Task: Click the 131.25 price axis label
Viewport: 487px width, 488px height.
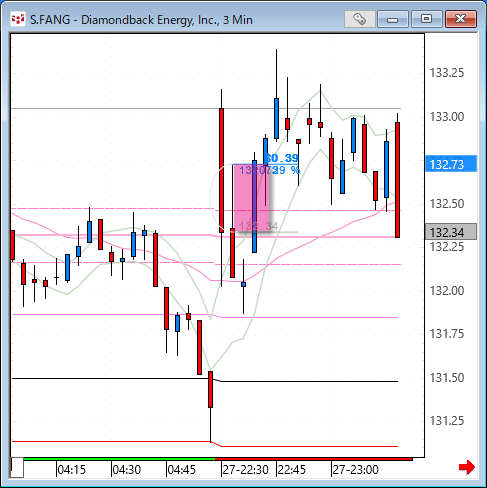Action: pyautogui.click(x=447, y=421)
